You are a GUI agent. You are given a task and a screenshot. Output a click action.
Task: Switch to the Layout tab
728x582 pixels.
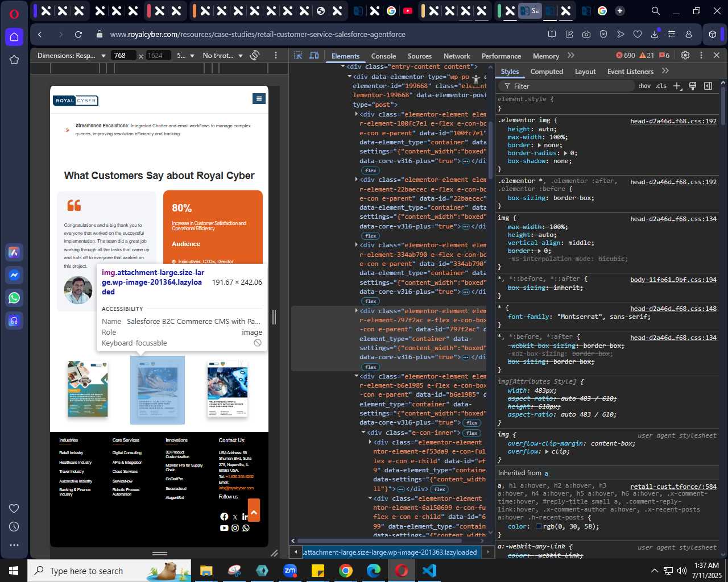(585, 72)
